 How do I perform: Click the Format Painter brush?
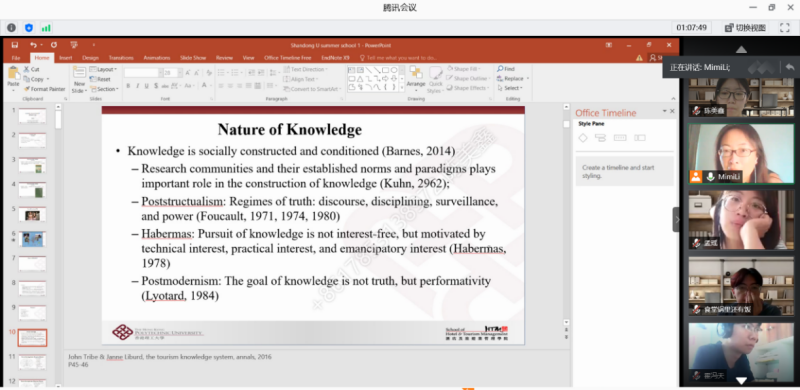pos(45,89)
